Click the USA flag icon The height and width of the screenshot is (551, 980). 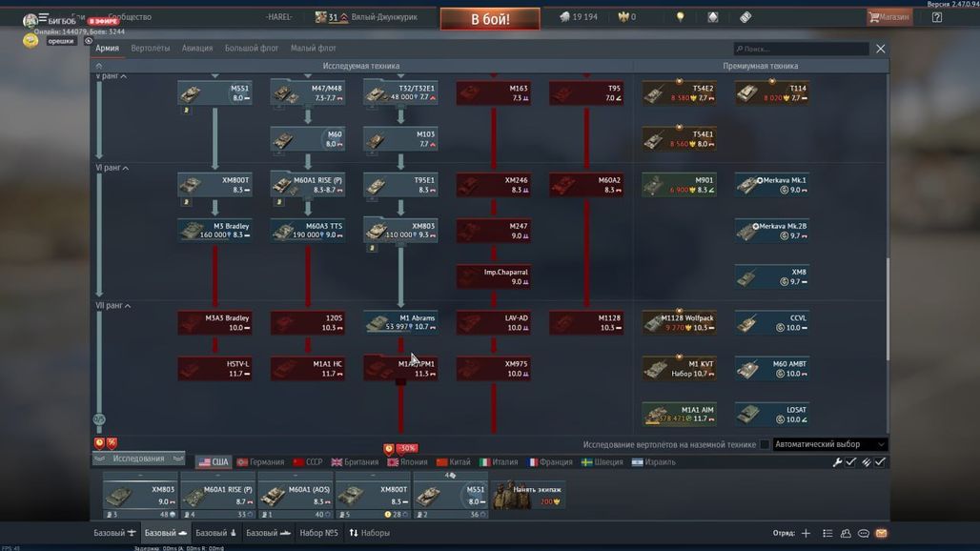[x=204, y=463]
